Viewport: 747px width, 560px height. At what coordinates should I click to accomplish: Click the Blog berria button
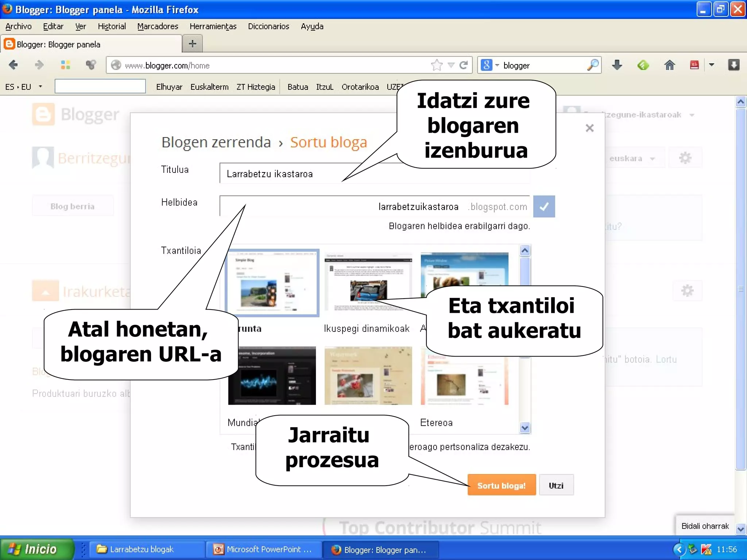coord(73,206)
